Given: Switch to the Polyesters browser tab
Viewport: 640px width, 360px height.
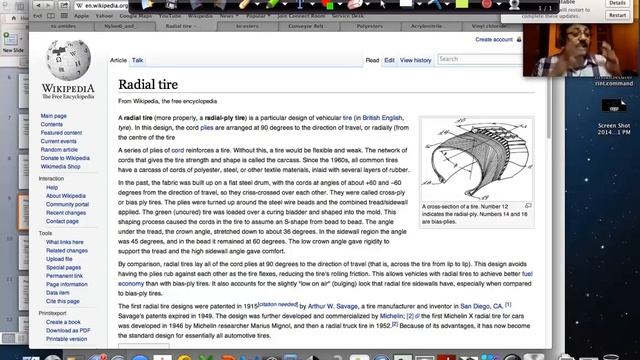Looking at the screenshot, I should (370, 26).
